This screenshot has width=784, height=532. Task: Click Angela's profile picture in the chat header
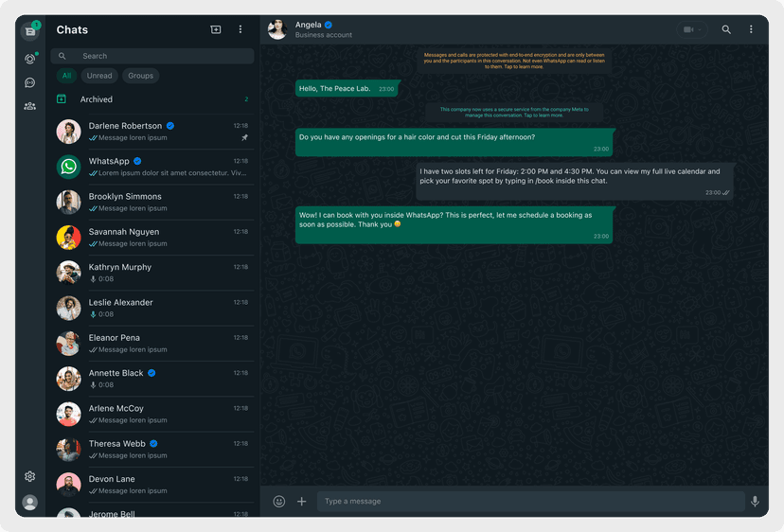tap(277, 29)
